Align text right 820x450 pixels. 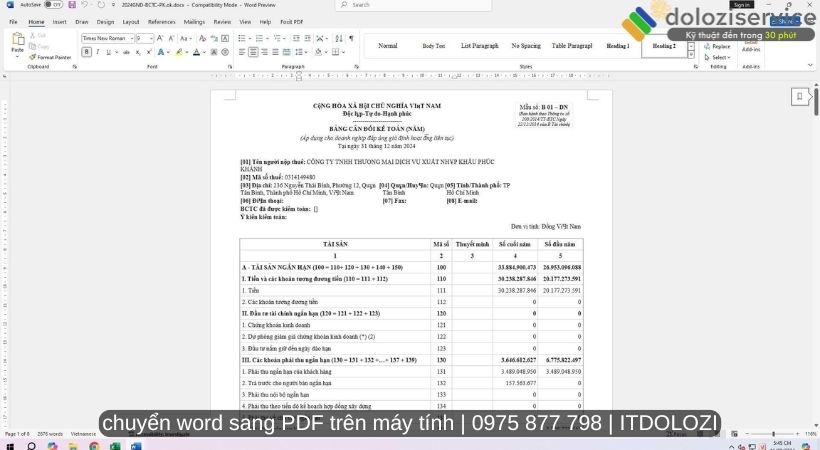(264, 52)
